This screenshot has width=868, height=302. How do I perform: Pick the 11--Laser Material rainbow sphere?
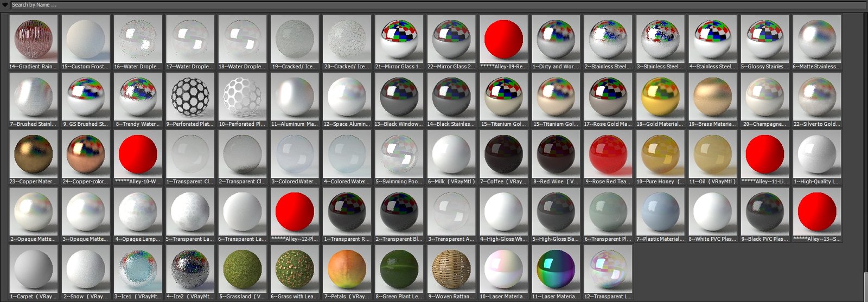coord(556,269)
